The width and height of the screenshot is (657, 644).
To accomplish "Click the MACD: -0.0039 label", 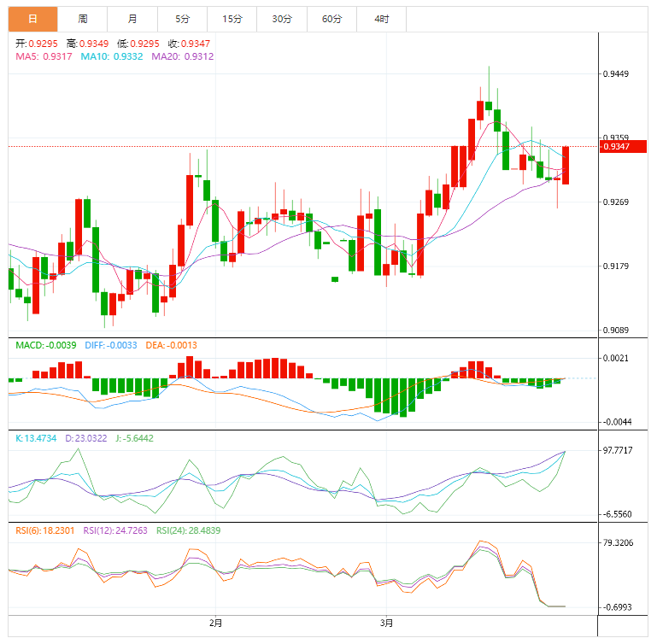I will (x=46, y=345).
